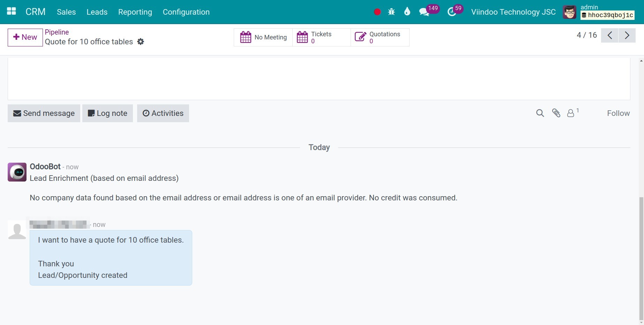This screenshot has height=325, width=644.
Task: Open Activities scheduling button
Action: click(163, 113)
